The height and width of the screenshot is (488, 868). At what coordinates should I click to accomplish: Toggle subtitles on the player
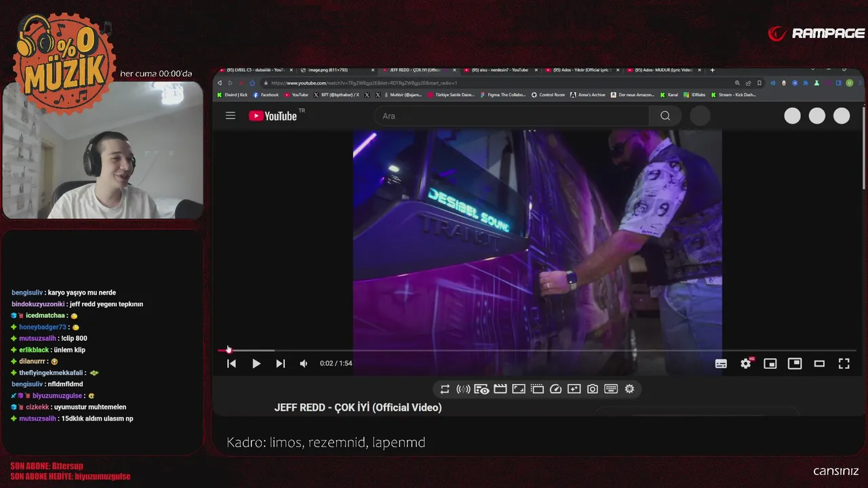(721, 364)
